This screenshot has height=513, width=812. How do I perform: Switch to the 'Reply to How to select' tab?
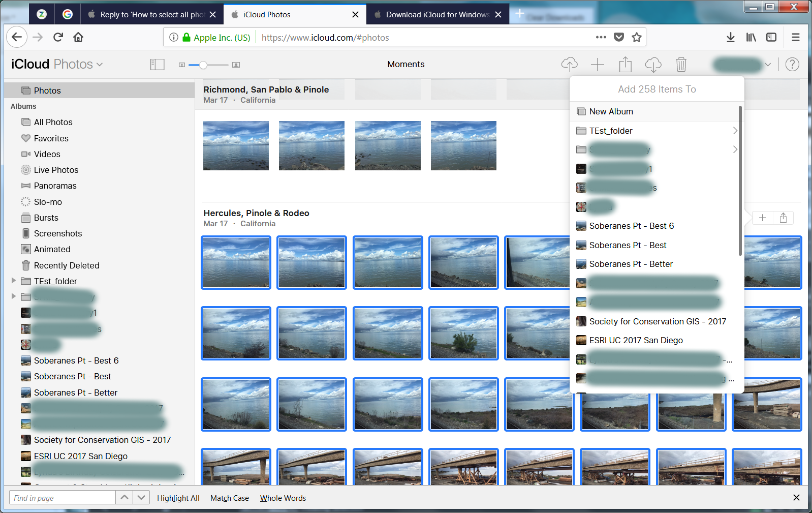click(x=152, y=15)
